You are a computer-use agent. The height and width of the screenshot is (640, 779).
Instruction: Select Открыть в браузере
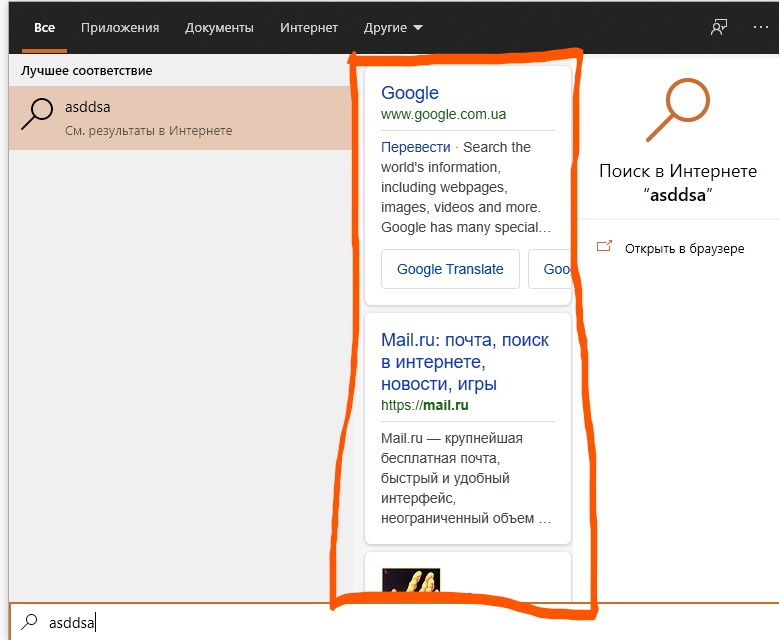(x=684, y=248)
